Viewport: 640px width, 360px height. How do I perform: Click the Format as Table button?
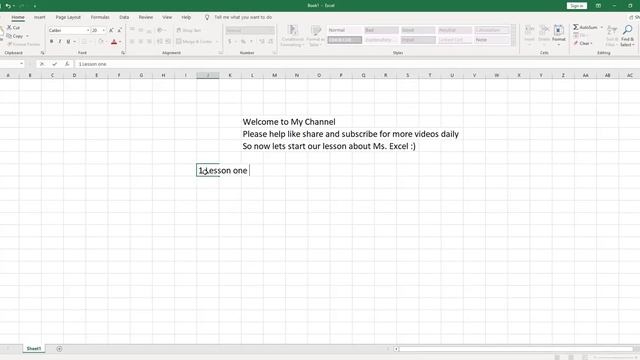[x=315, y=36]
